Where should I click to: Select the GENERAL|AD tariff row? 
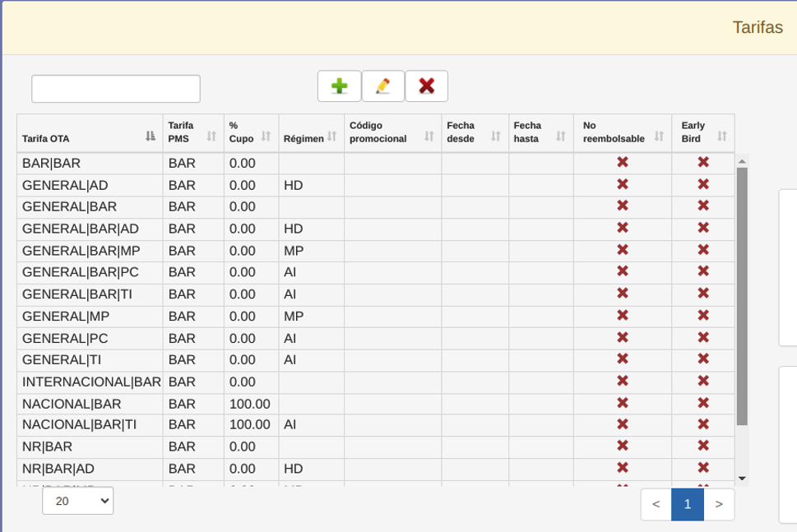376,186
